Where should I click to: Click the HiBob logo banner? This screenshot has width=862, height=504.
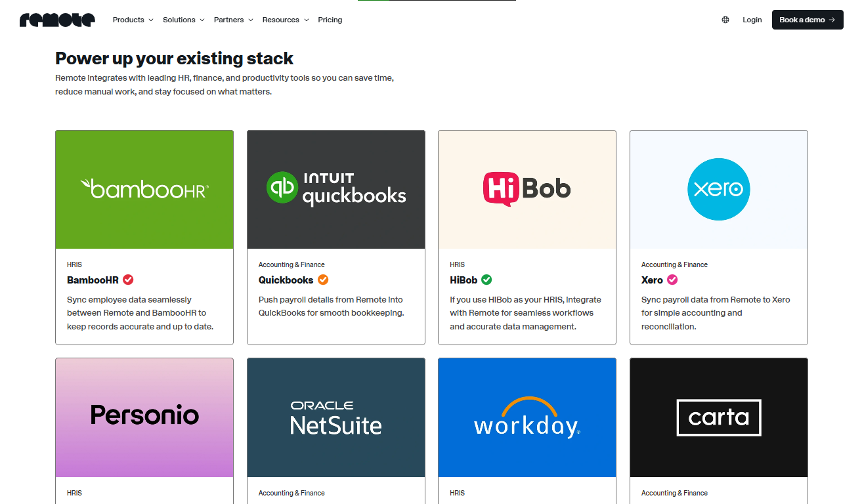tap(527, 190)
